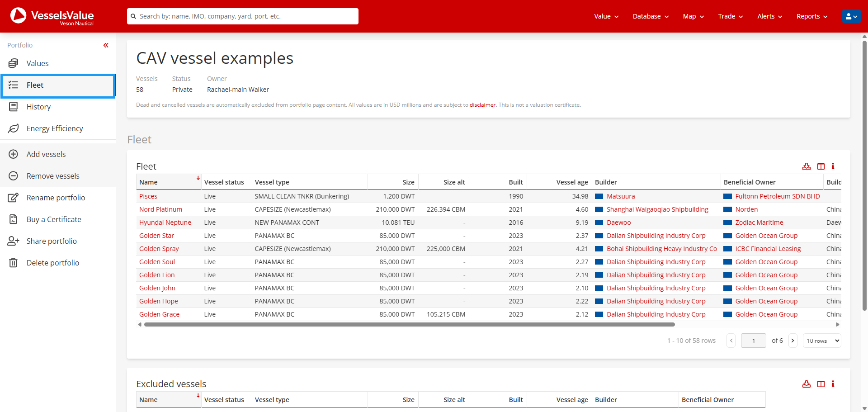Image resolution: width=868 pixels, height=412 pixels.
Task: Click the Fleet table info icon
Action: pos(833,166)
